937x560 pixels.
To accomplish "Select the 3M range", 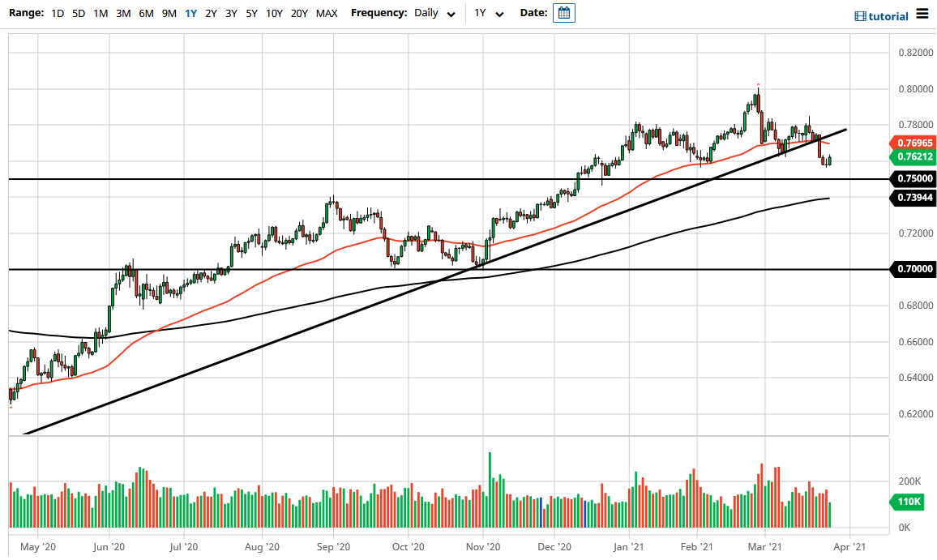I will coord(123,13).
